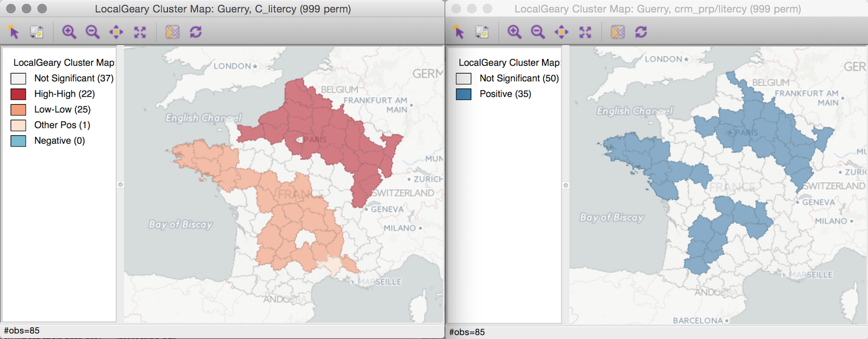Viewport: 868px width, 339px height.
Task: Click the Low-Low legend color swatch
Action: coord(18,110)
